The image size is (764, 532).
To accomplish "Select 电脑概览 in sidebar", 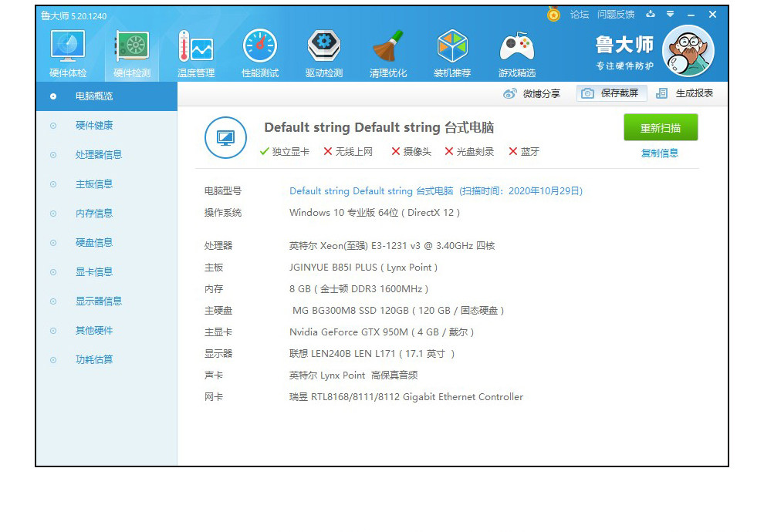I will tap(106, 96).
